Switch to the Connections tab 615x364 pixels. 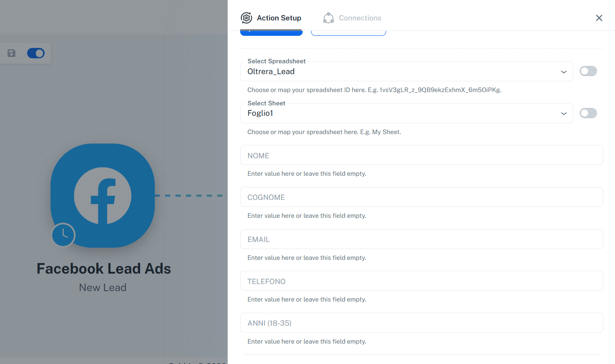point(352,18)
